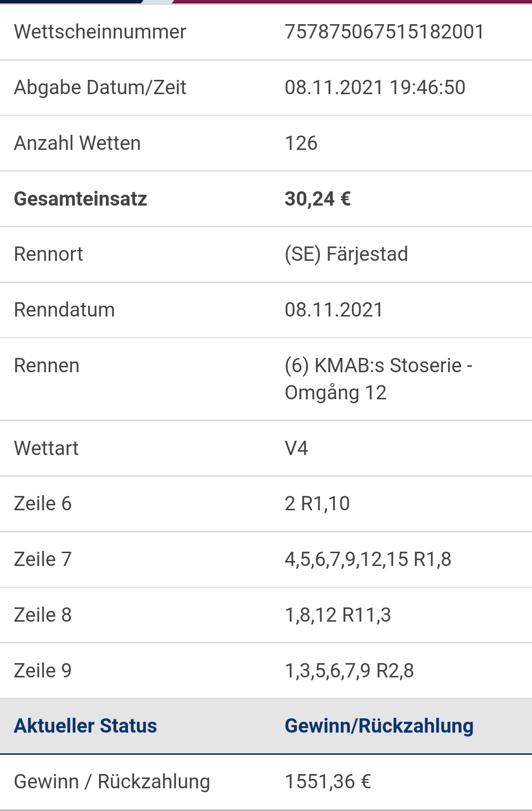This screenshot has height=811, width=532.
Task: Select the payout amount 1551,36 €
Action: coord(328,782)
